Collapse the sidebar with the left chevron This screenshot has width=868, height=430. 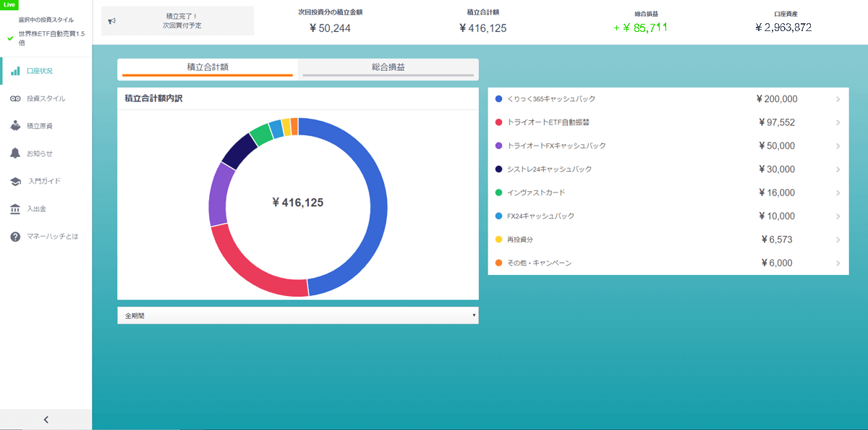tap(46, 419)
